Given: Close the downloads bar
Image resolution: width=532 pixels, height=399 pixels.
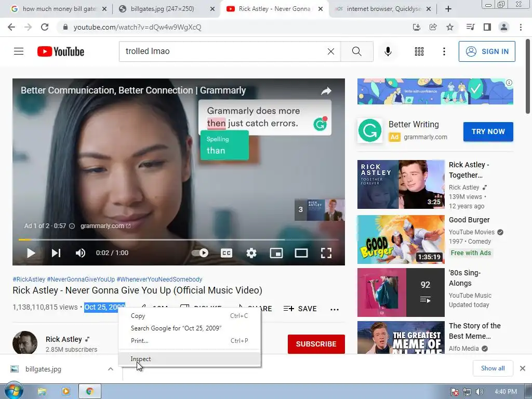Looking at the screenshot, I should click(523, 368).
